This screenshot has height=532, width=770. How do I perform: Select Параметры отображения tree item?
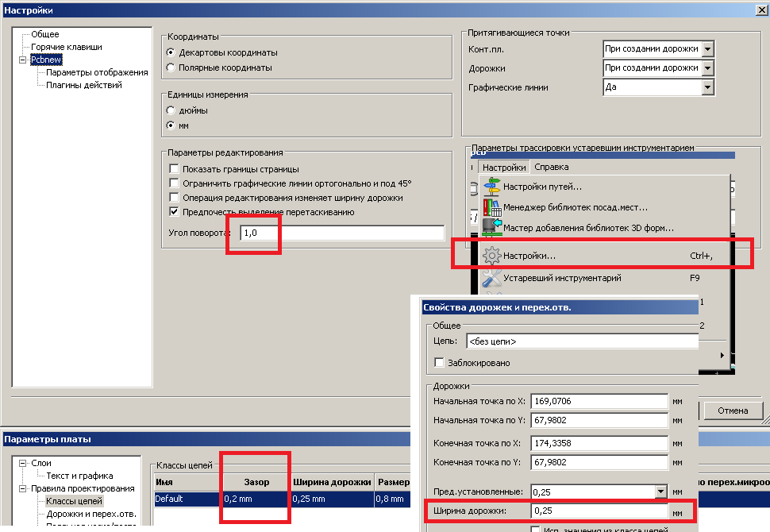point(97,72)
